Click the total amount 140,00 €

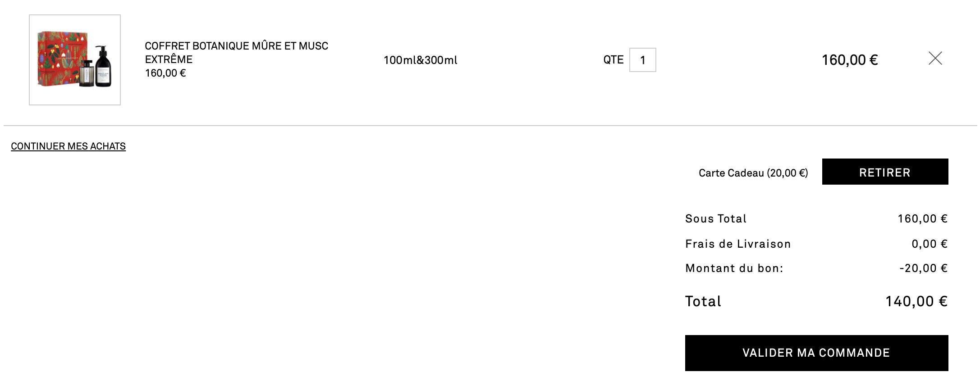pyautogui.click(x=916, y=301)
